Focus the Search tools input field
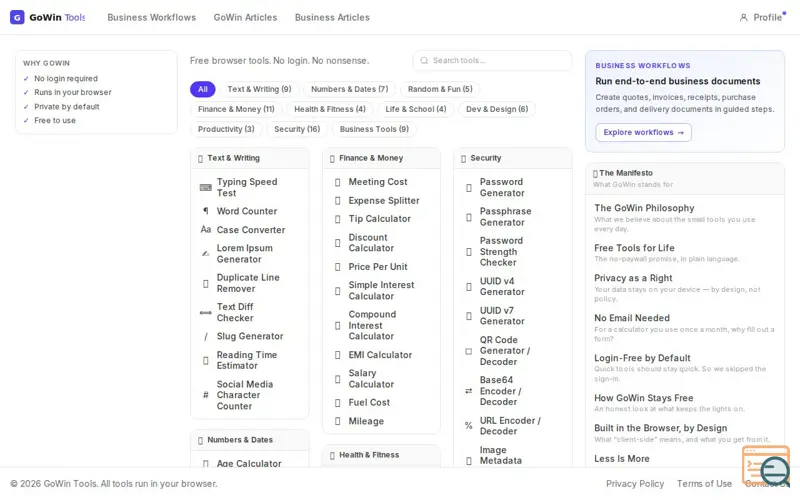The width and height of the screenshot is (800, 500). pyautogui.click(x=492, y=61)
